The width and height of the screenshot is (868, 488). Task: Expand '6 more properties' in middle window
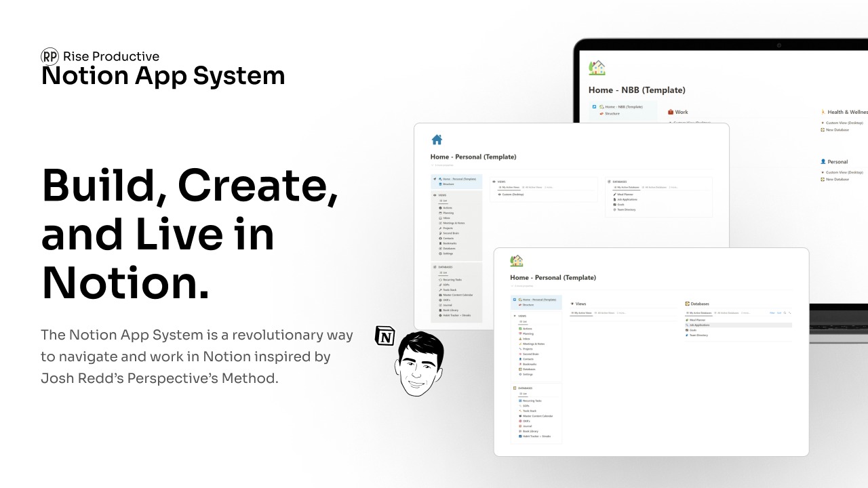[443, 165]
